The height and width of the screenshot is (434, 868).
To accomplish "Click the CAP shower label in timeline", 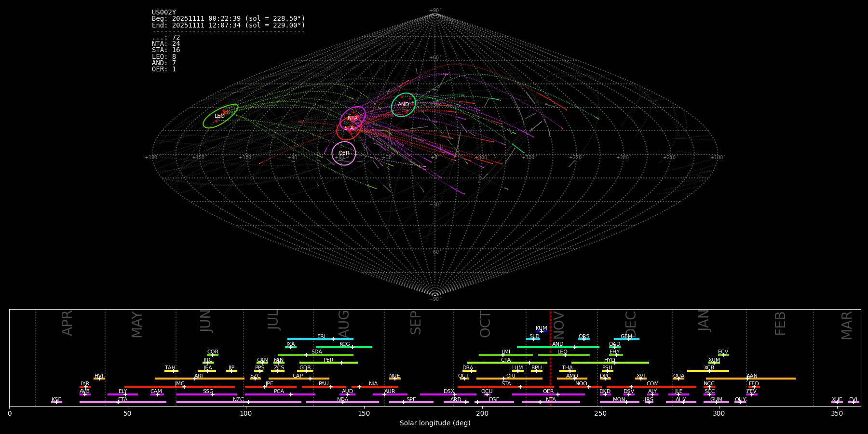I will pos(298,376).
